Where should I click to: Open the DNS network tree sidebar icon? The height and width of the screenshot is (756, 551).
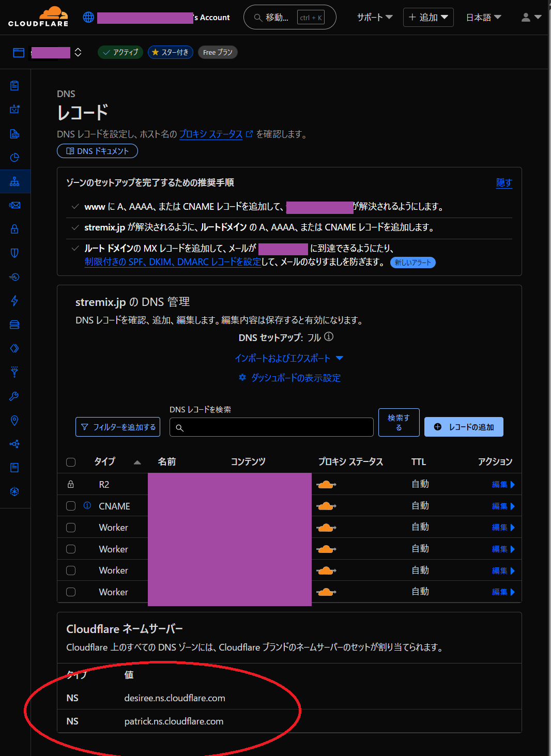tap(14, 181)
